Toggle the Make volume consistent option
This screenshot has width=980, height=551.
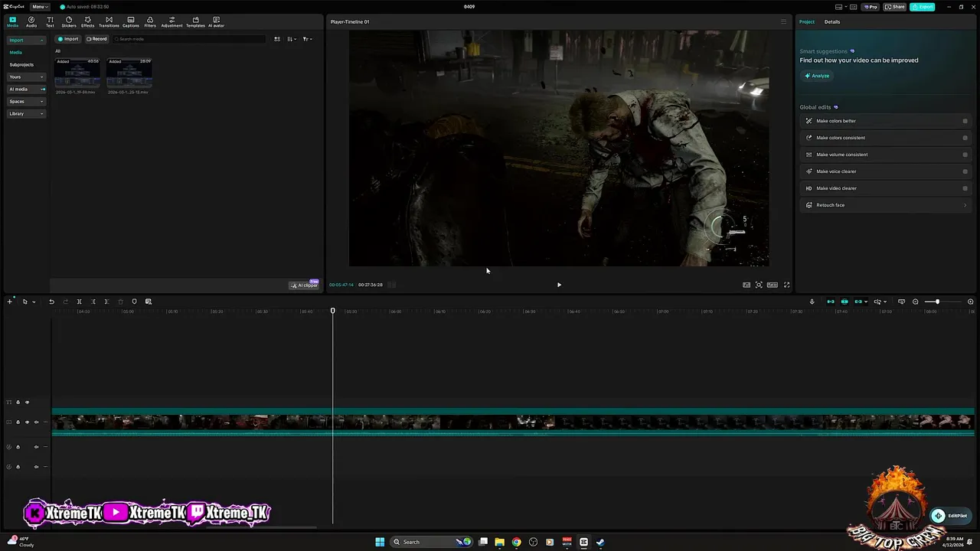[965, 155]
